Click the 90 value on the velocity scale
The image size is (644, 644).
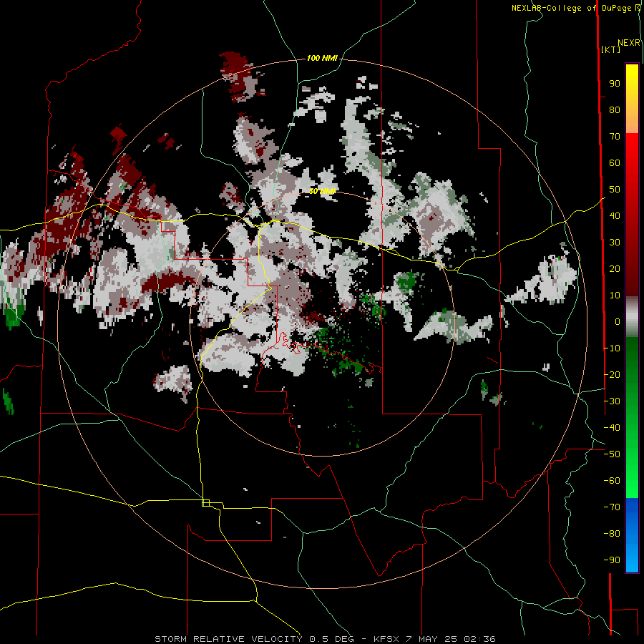(615, 84)
